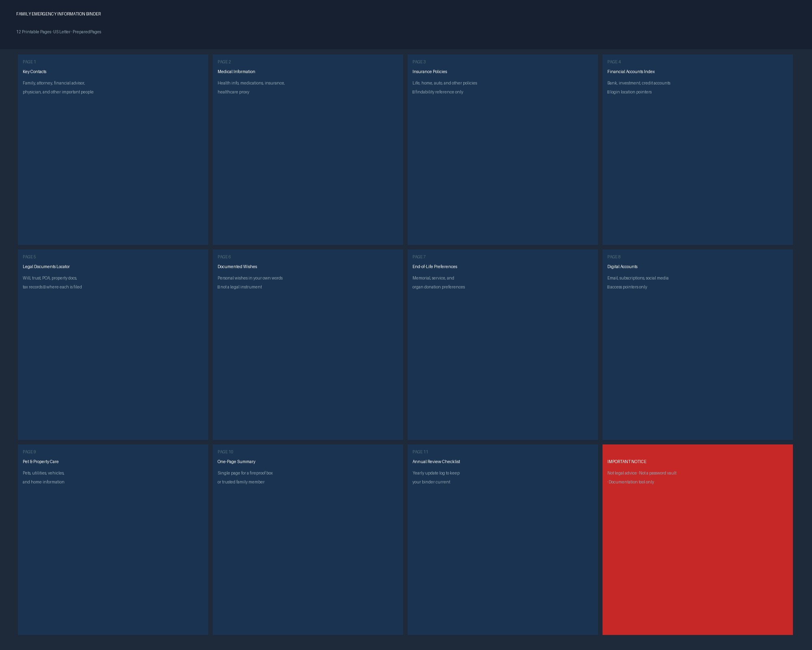
Task: Open the Medical Information page card
Action: pos(308,149)
